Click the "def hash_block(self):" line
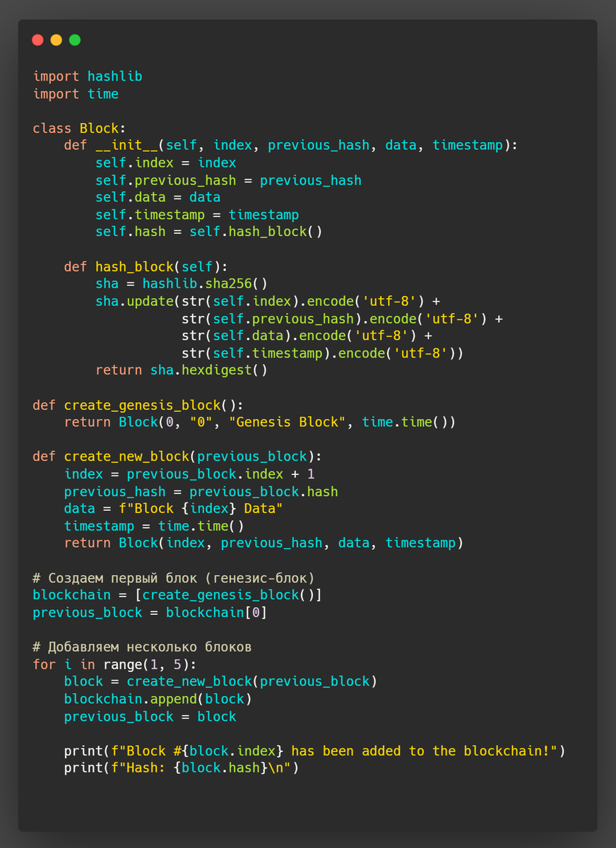This screenshot has height=848, width=616. coord(146,267)
